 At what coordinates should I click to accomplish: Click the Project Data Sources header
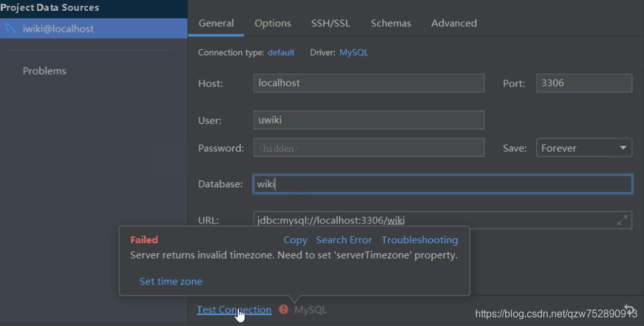click(x=50, y=8)
